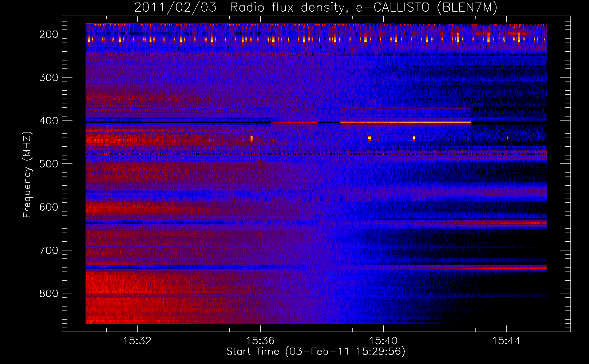The width and height of the screenshot is (589, 364).
Task: Click the 15:32 time tick label
Action: 137,341
